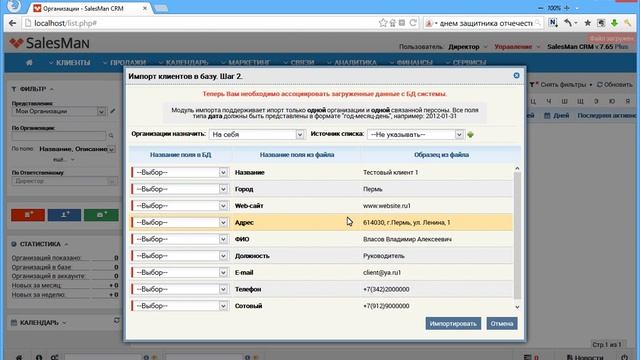Click the По Организации search input field
Screen dimensions: 640x360
pos(59,136)
